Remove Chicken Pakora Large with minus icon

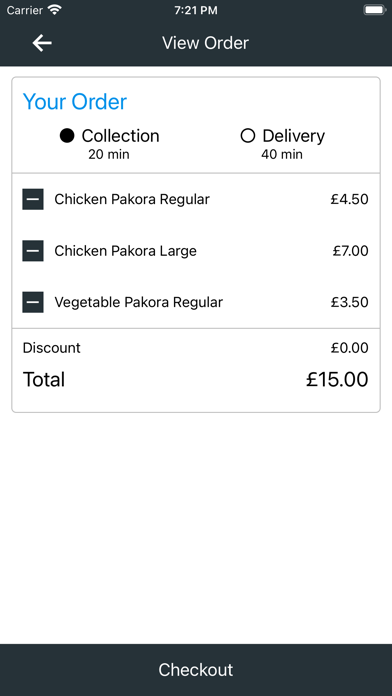[33, 251]
